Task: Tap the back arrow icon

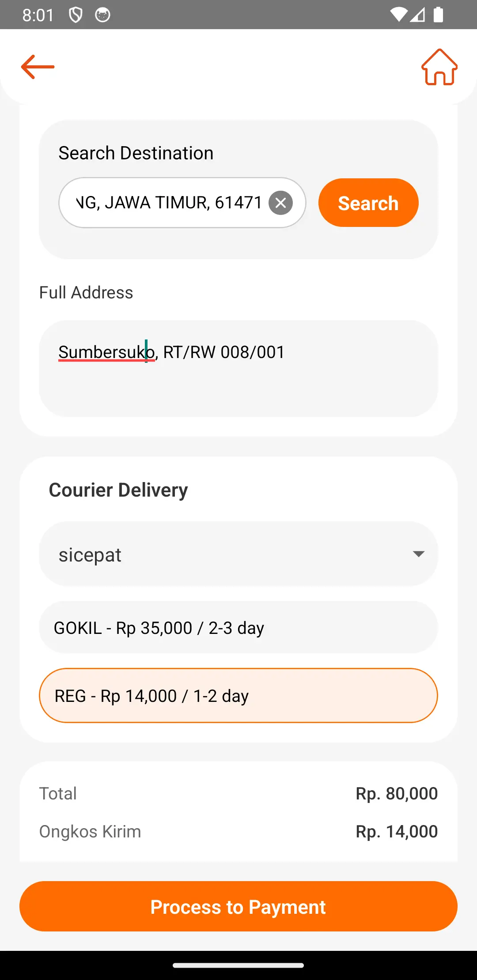Action: coord(38,67)
